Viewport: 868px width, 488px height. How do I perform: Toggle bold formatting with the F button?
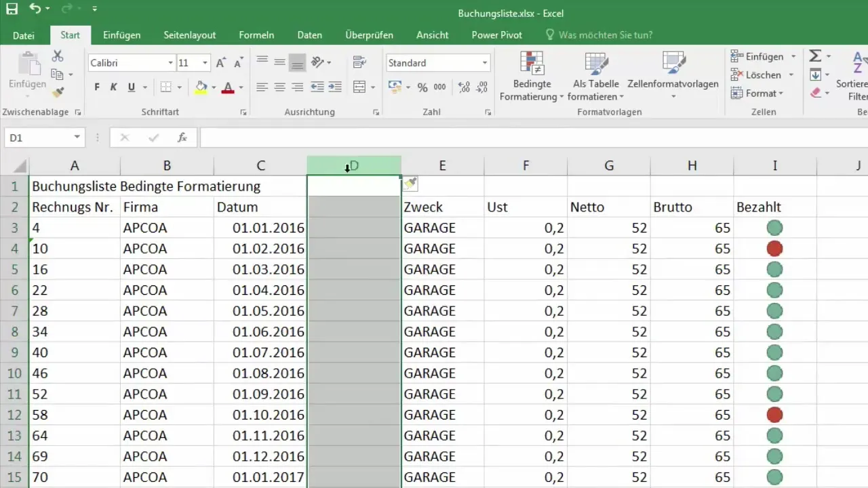[x=97, y=87]
